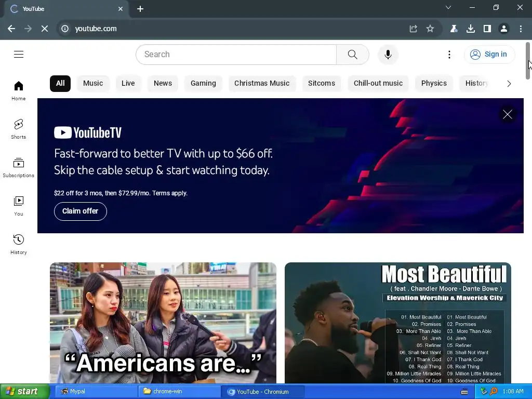Select the Sitcoms filter chip
The height and width of the screenshot is (399, 532).
(x=322, y=84)
